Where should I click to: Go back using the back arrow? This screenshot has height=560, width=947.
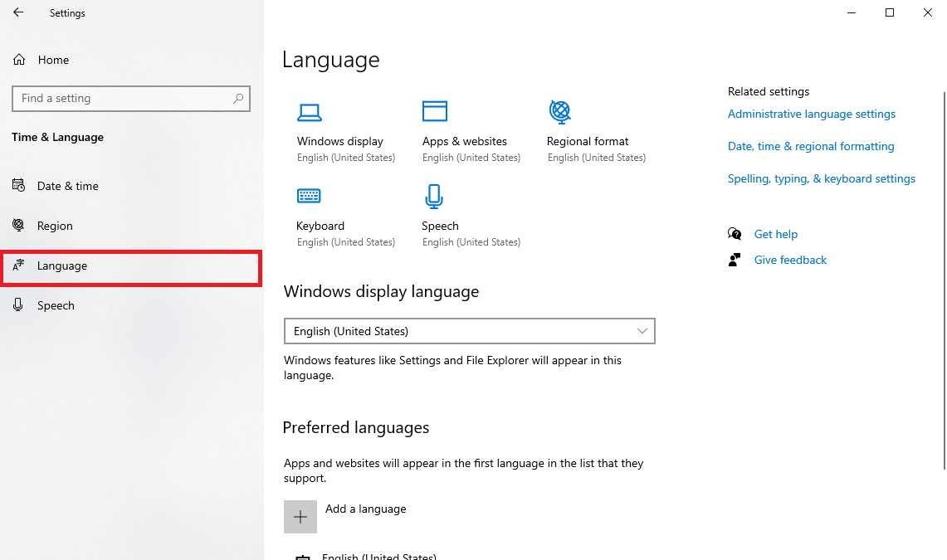coord(18,13)
